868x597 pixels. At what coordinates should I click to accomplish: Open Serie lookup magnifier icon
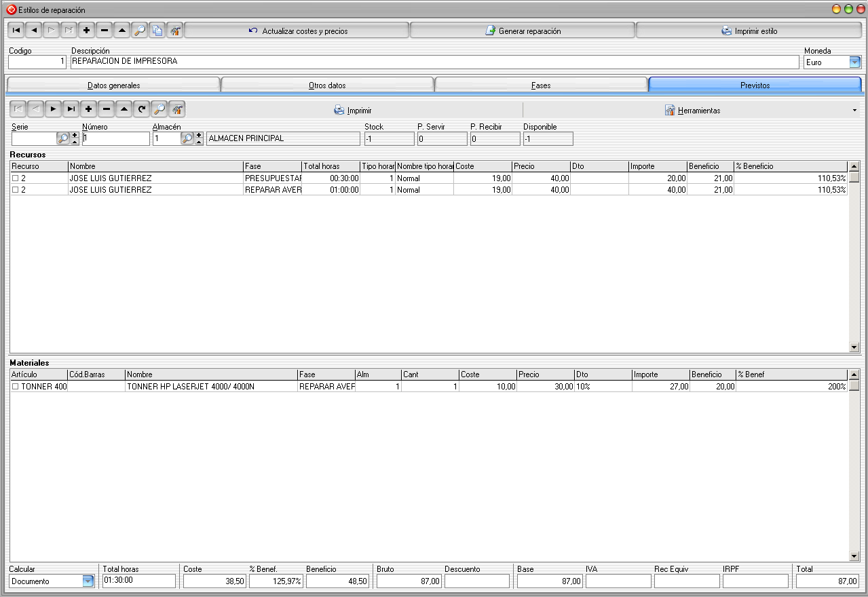pos(63,138)
